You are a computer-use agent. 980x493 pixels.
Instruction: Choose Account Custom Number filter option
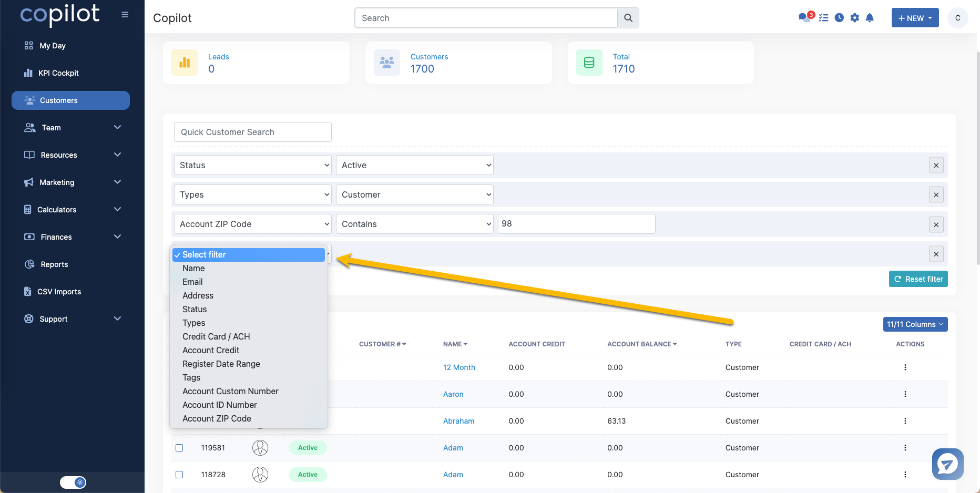click(249, 391)
